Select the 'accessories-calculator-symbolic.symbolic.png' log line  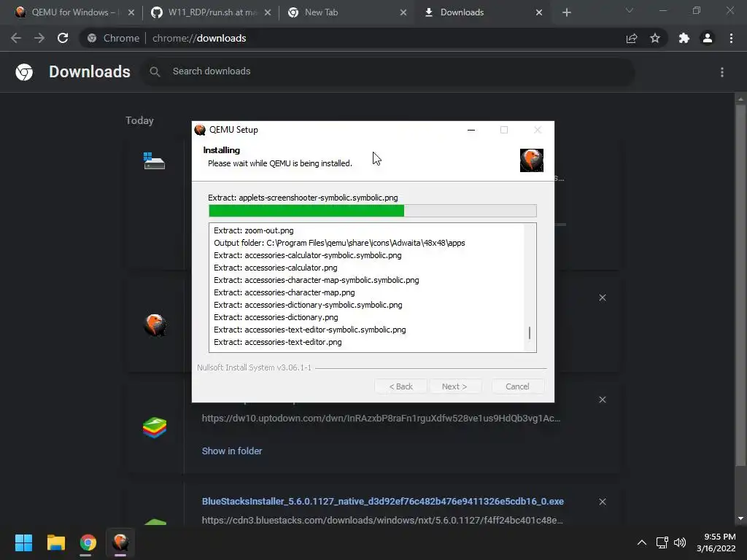point(308,255)
